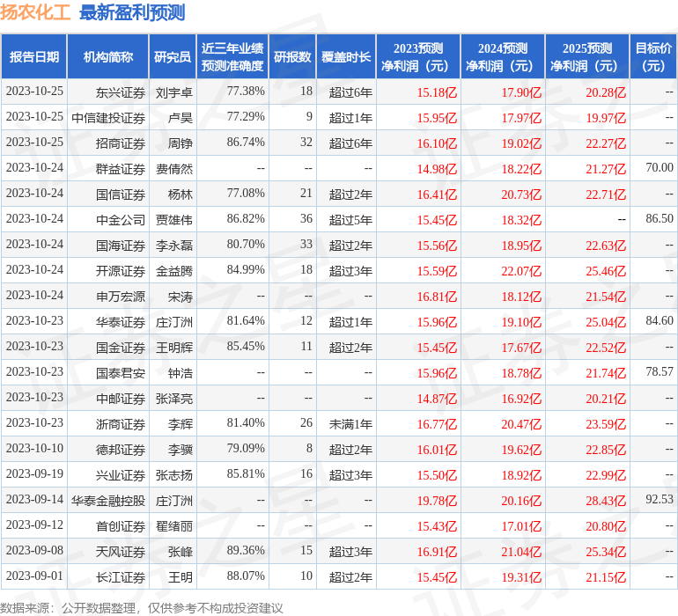Select the 报告日期 column header

33,56
